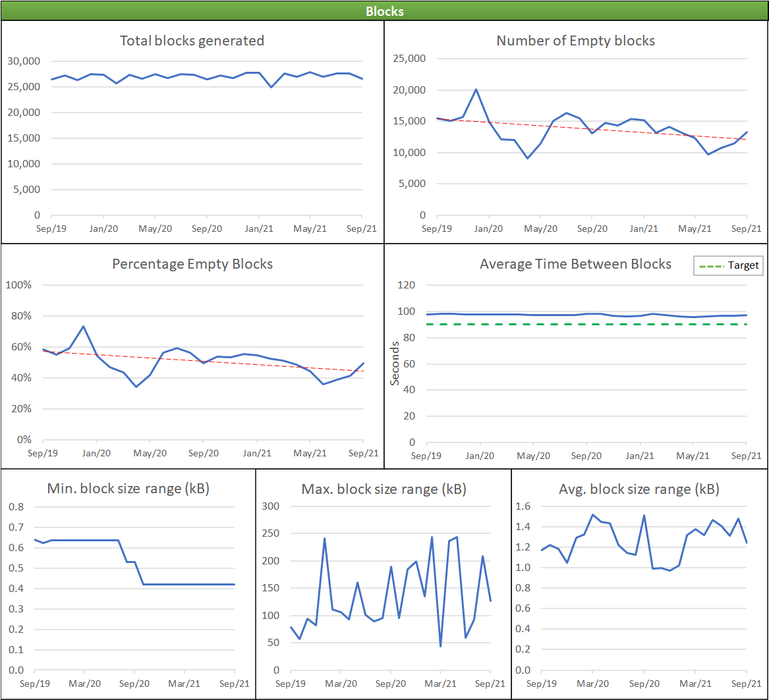Click Mar/20 label under Min. block size chart
Screen dimensions: 769x700
coord(84,684)
